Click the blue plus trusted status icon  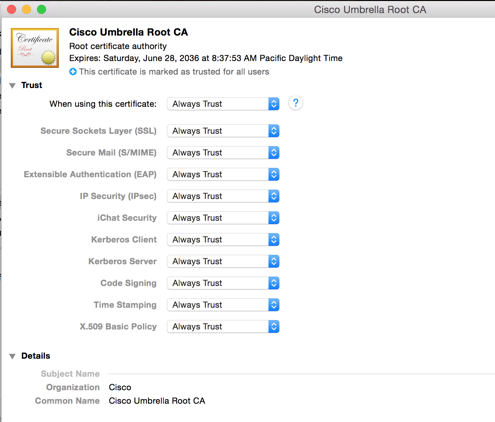pyautogui.click(x=73, y=72)
